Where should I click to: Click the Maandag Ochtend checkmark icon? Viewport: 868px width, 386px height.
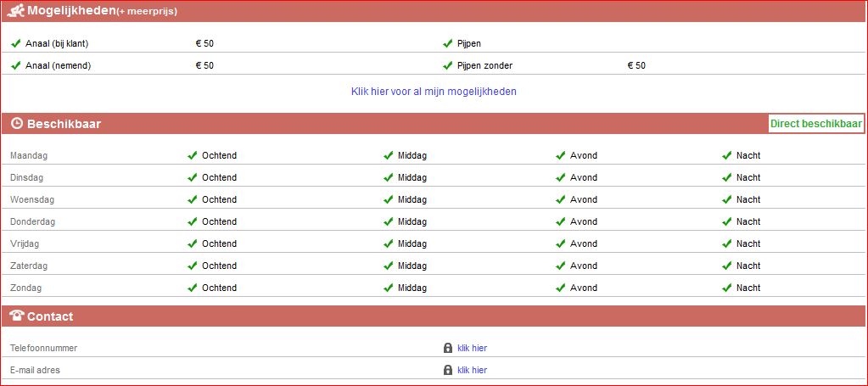pyautogui.click(x=192, y=155)
